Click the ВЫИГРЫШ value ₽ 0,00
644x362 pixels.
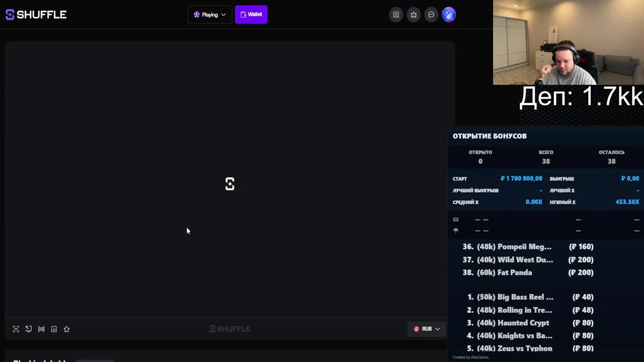click(630, 178)
